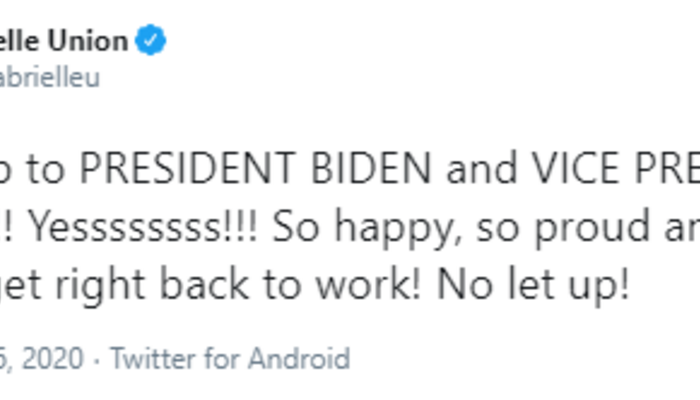Click the word Android in source label
The height and width of the screenshot is (400, 700).
300,358
